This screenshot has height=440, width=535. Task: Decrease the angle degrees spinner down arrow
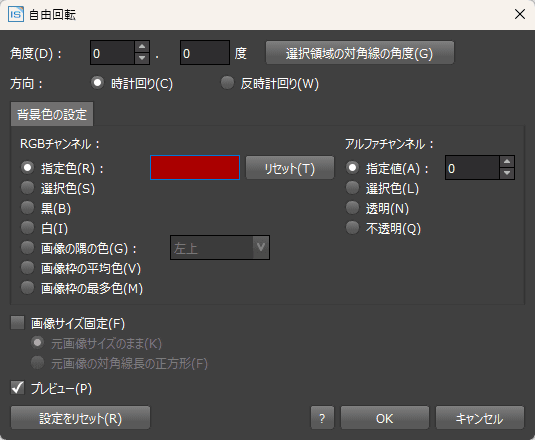(142, 58)
